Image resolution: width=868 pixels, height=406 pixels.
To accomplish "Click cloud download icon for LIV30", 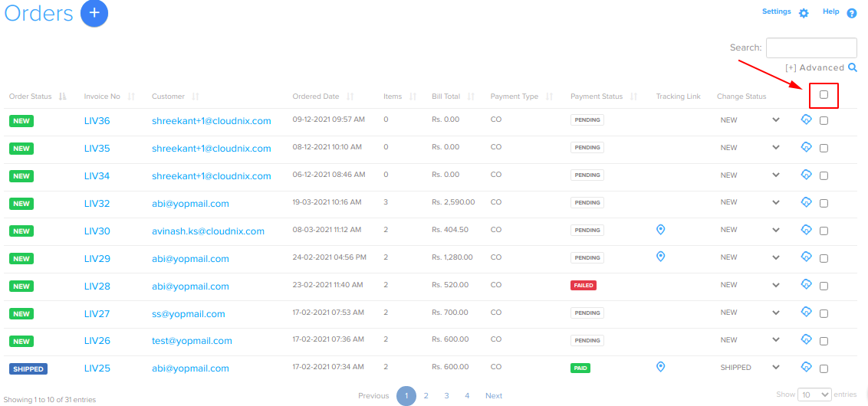I will pyautogui.click(x=807, y=230).
